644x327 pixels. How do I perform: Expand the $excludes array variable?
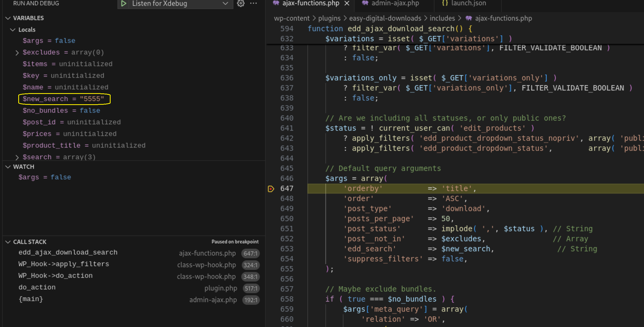[17, 53]
